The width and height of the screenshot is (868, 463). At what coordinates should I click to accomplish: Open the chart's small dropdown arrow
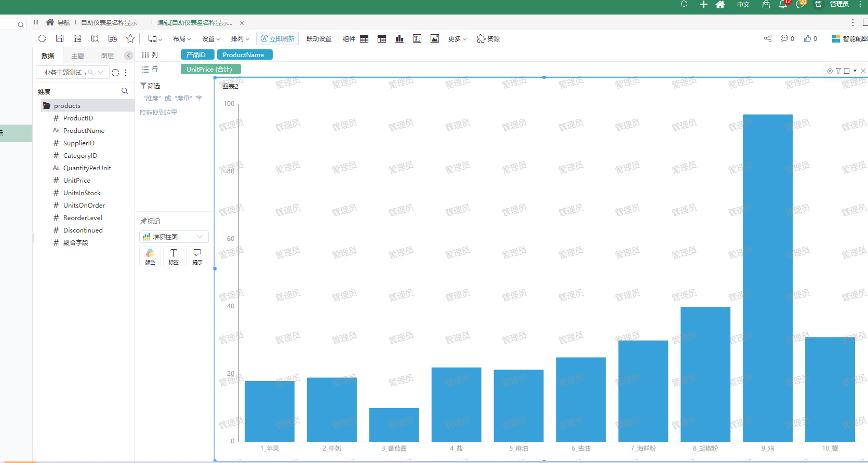point(855,71)
